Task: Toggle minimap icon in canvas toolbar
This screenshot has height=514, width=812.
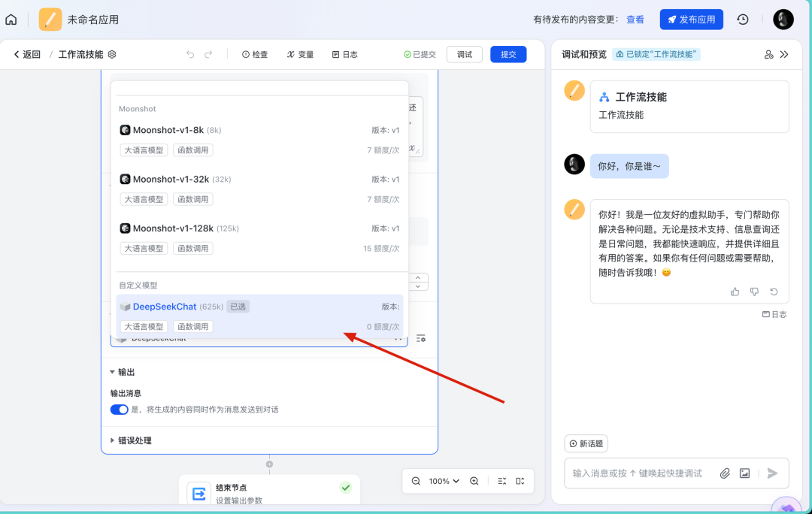Action: 520,481
